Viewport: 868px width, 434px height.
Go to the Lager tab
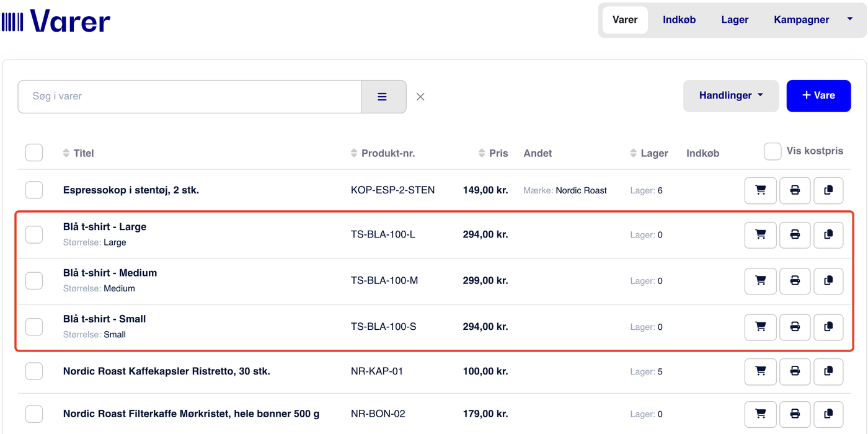tap(735, 20)
